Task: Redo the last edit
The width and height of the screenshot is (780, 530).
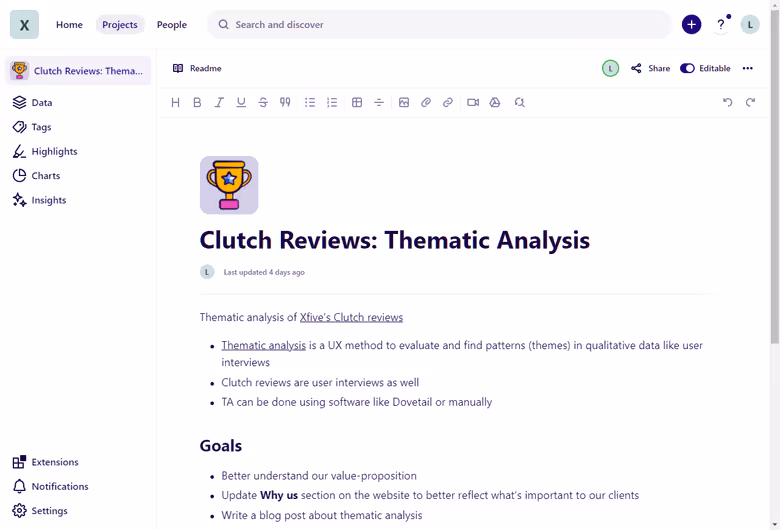Action: pyautogui.click(x=750, y=103)
